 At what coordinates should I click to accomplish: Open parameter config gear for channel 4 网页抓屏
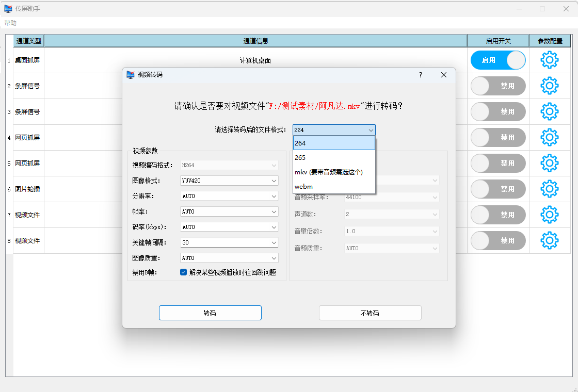pyautogui.click(x=549, y=137)
